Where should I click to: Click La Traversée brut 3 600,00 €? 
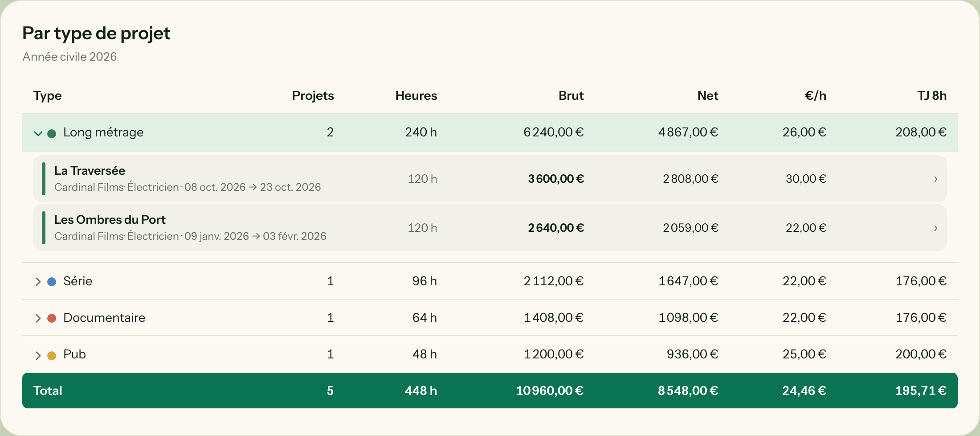point(556,179)
